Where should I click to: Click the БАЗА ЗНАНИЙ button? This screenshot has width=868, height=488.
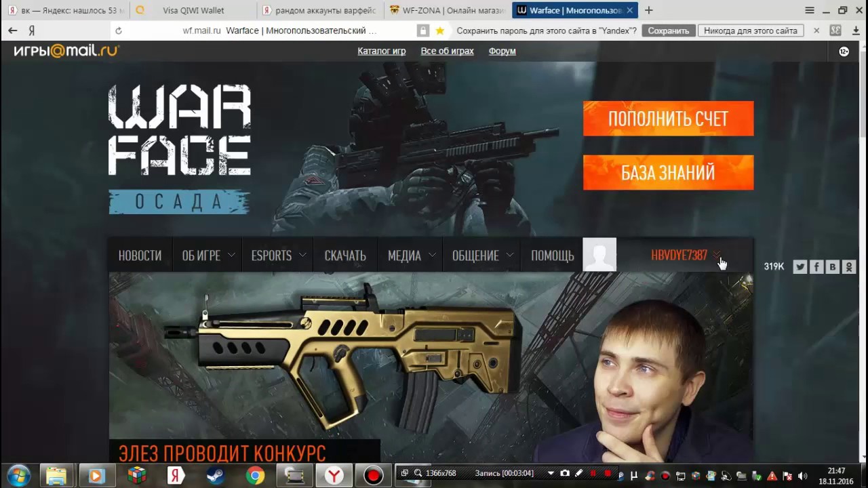point(668,172)
